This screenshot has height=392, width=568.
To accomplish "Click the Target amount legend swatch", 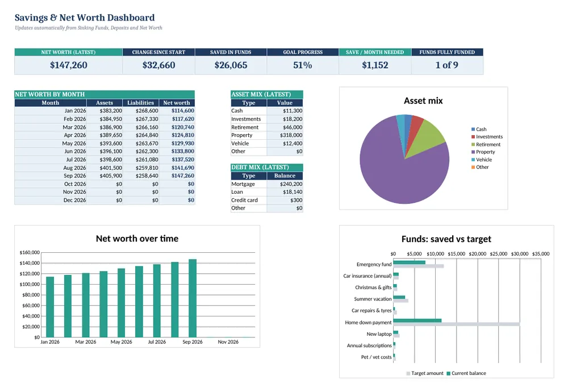I will click(x=408, y=373).
